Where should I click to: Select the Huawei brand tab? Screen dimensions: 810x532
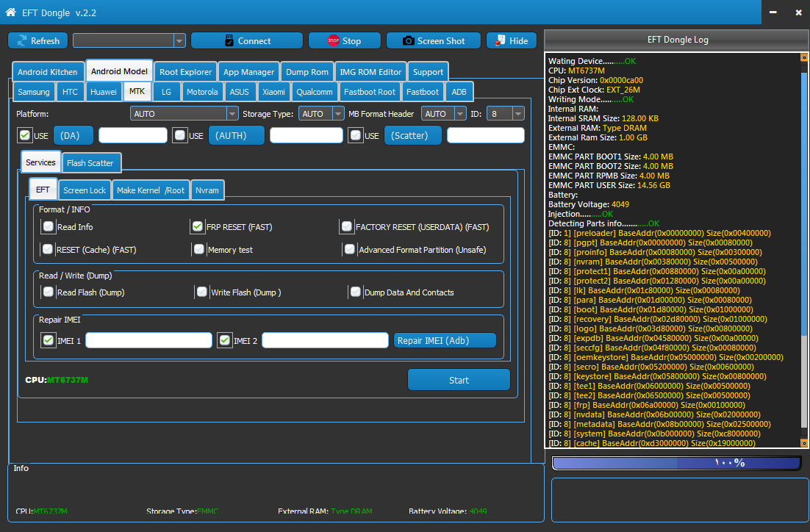[104, 91]
